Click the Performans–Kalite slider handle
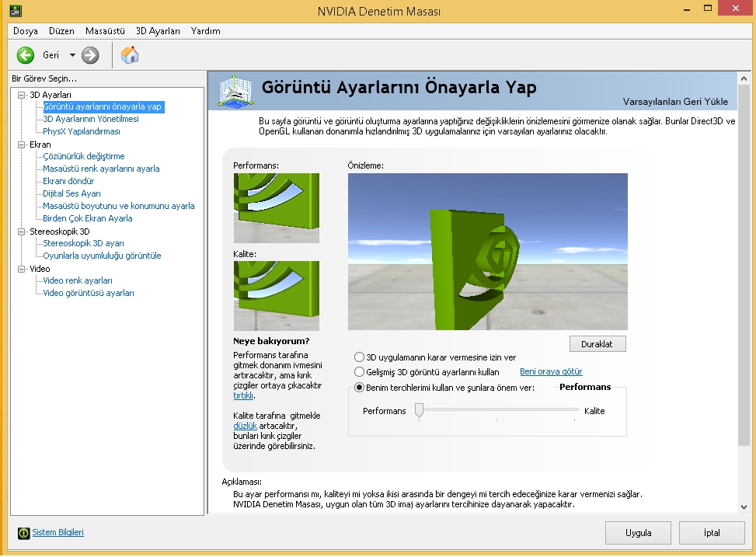Image resolution: width=756 pixels, height=557 pixels. (x=420, y=410)
